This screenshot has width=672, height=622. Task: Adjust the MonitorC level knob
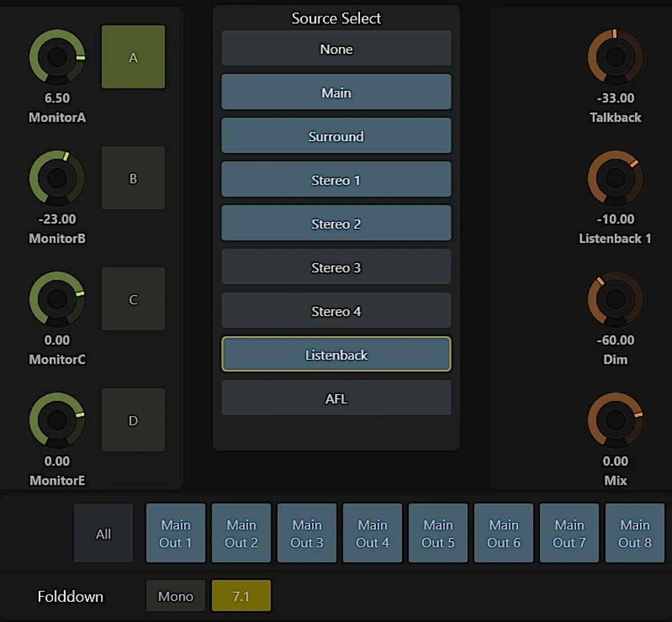tap(57, 299)
